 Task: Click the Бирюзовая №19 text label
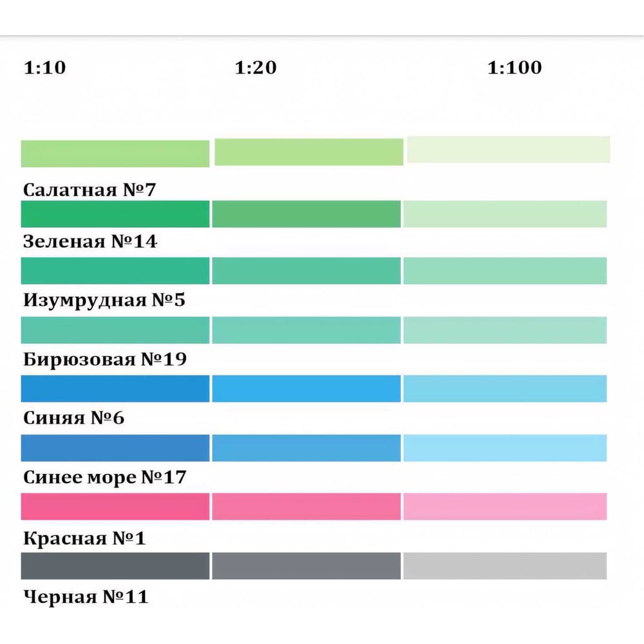[x=105, y=359]
